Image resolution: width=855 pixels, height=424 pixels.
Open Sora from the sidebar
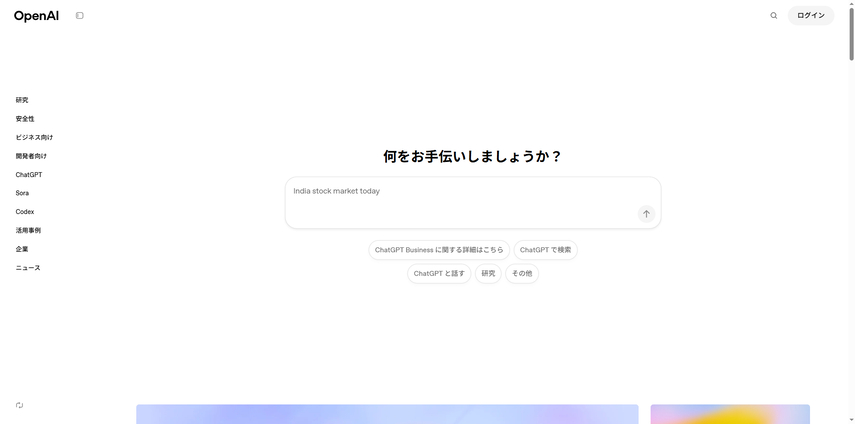click(x=22, y=193)
